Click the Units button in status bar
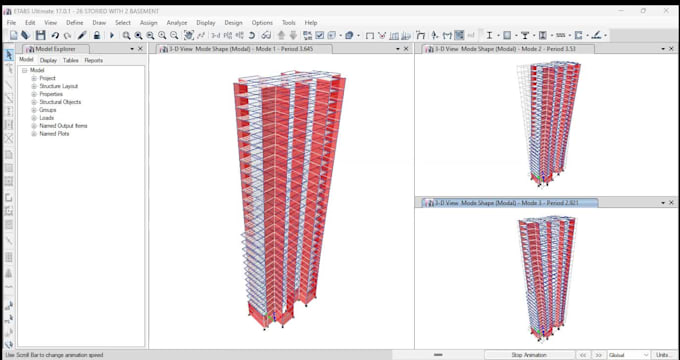 664,355
